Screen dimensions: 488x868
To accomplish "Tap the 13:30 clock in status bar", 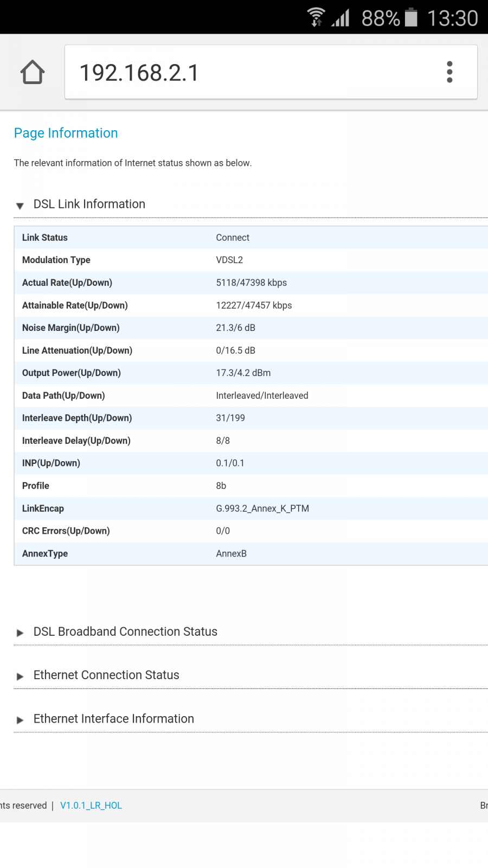I will click(x=452, y=18).
